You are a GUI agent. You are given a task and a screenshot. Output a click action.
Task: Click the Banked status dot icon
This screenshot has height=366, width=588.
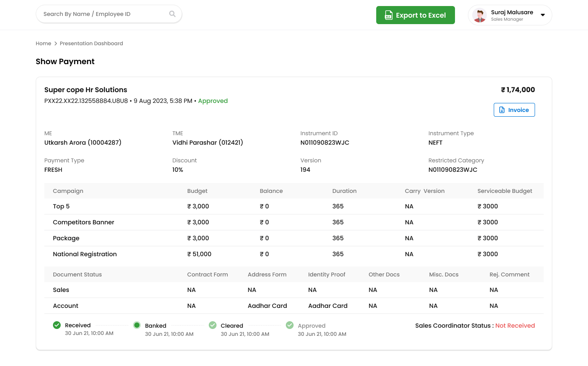tap(137, 325)
